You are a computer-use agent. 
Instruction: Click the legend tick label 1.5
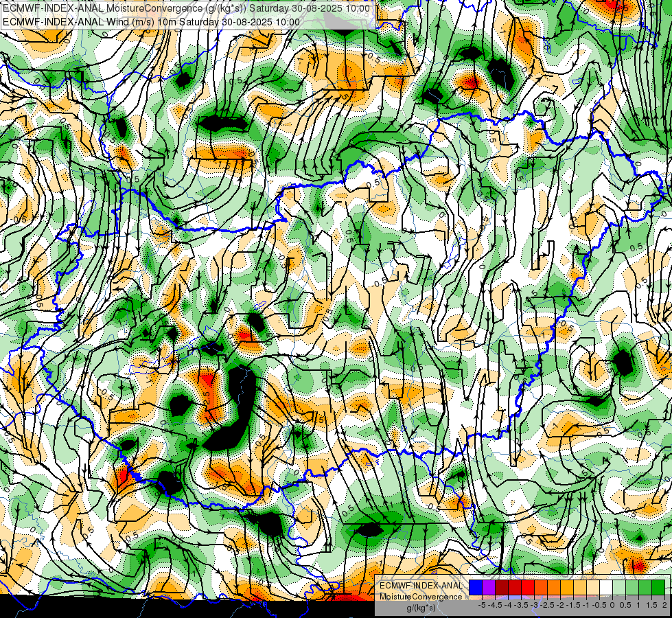[x=651, y=605]
